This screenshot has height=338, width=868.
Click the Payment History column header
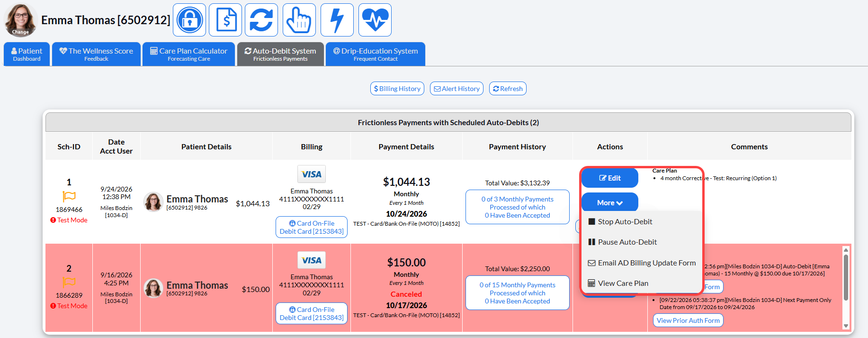[x=518, y=147]
